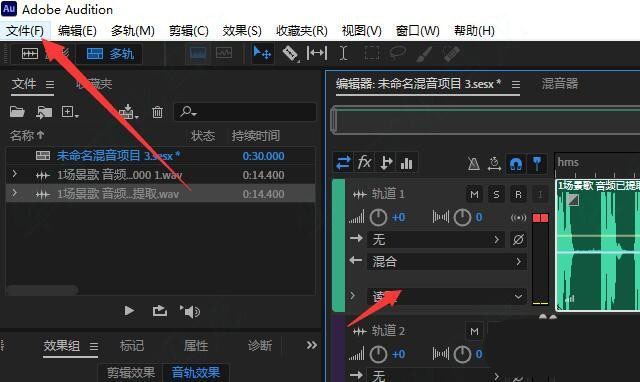Viewport: 640px width, 382px height.
Task: Select the Slip tool
Action: pos(317,53)
